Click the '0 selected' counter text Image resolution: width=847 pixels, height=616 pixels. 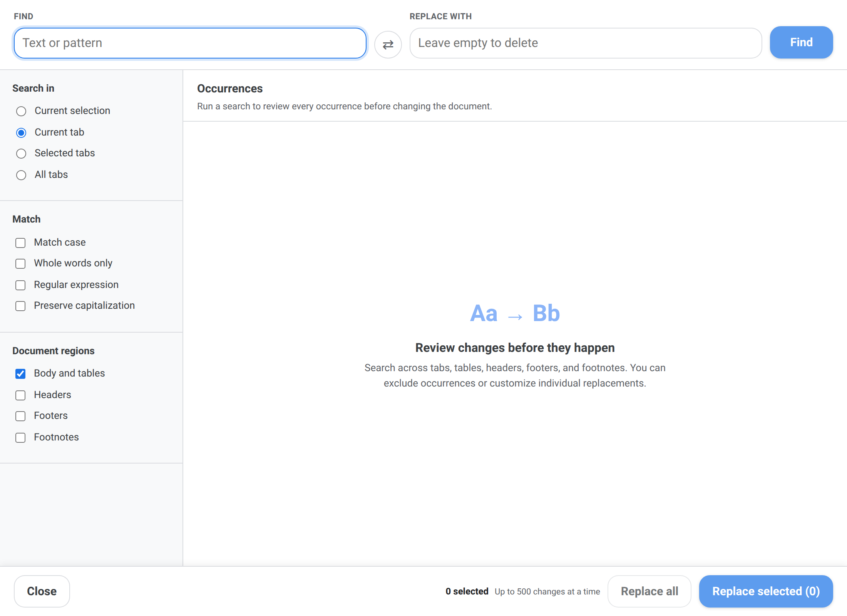coord(467,591)
